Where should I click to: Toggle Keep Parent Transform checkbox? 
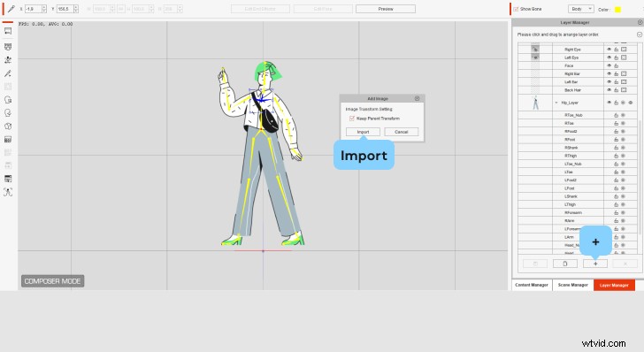(351, 119)
